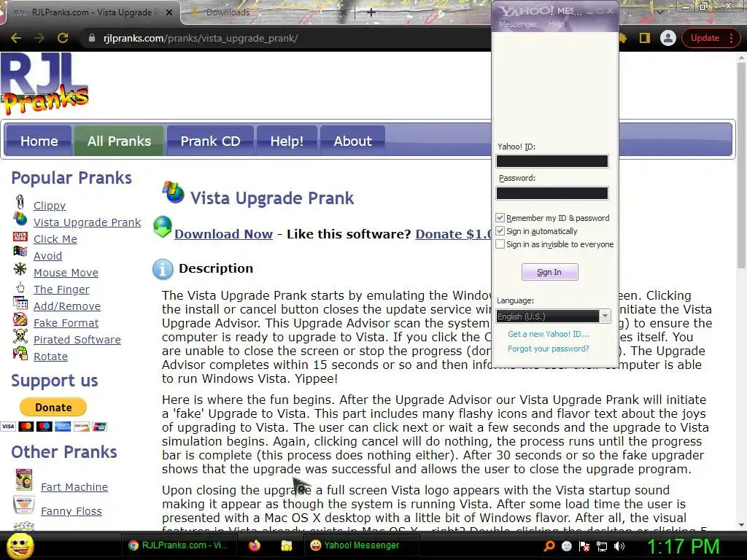The height and width of the screenshot is (560, 747).
Task: Open About navigation tab
Action: [352, 141]
